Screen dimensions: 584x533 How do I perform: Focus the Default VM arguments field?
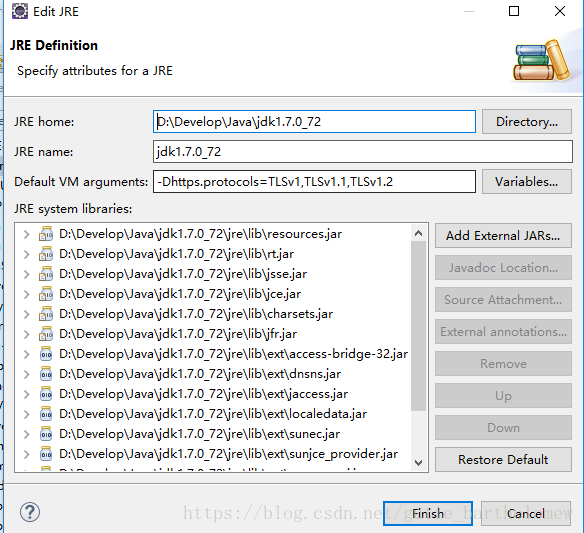pyautogui.click(x=314, y=182)
